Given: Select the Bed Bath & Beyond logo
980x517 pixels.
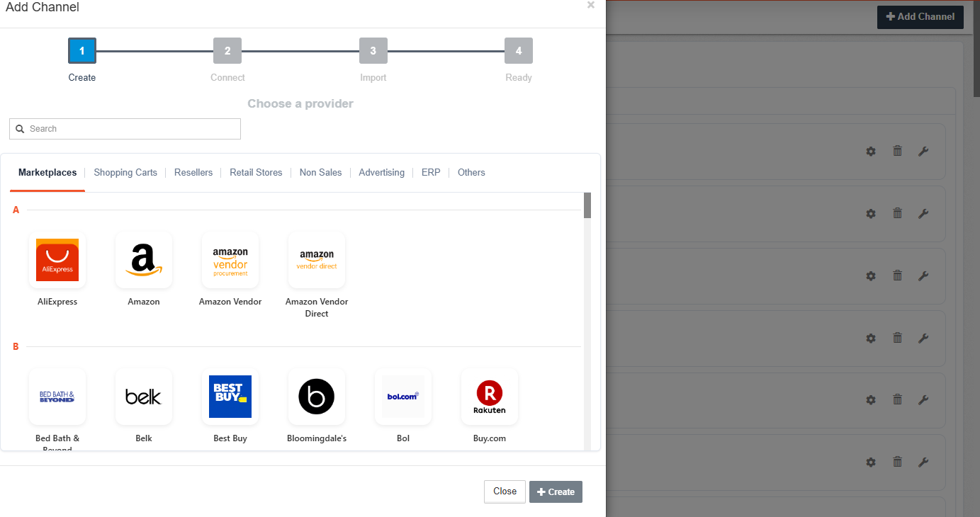Looking at the screenshot, I should [x=57, y=397].
